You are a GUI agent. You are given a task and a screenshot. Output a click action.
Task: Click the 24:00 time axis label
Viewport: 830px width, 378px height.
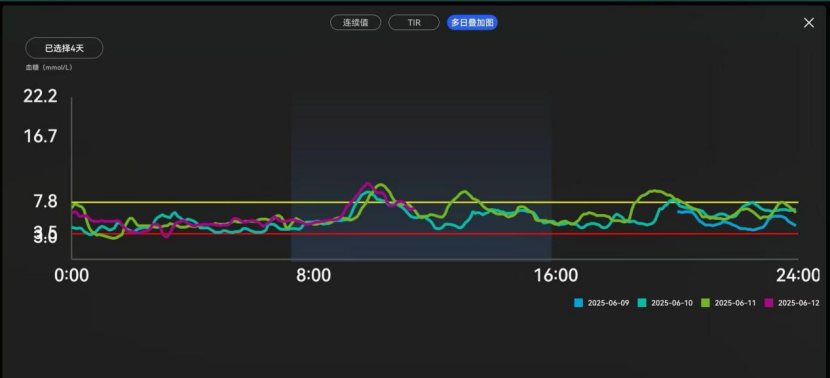point(798,276)
